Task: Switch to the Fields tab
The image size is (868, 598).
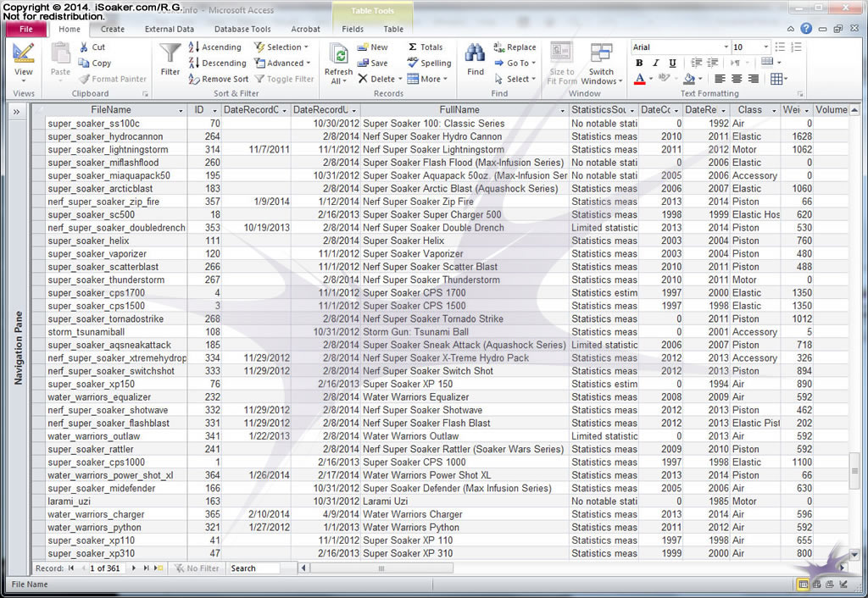Action: [353, 29]
